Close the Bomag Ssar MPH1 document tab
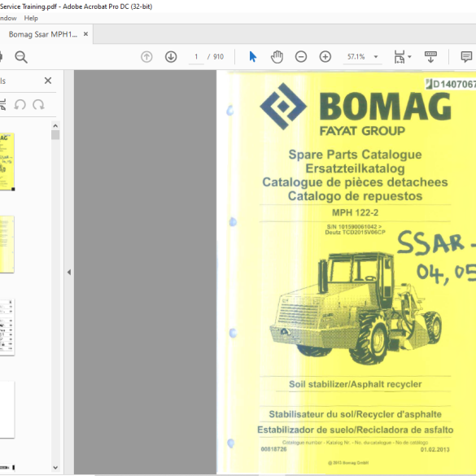 pyautogui.click(x=86, y=34)
